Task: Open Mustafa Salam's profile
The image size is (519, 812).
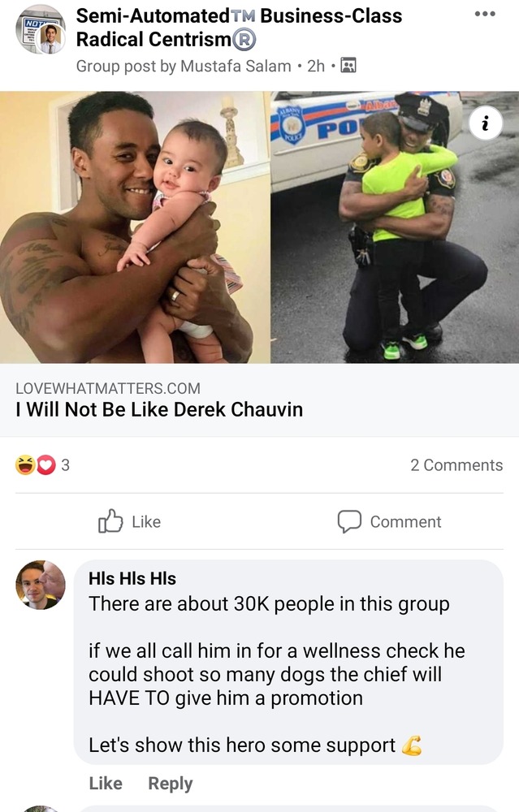Action: point(236,67)
